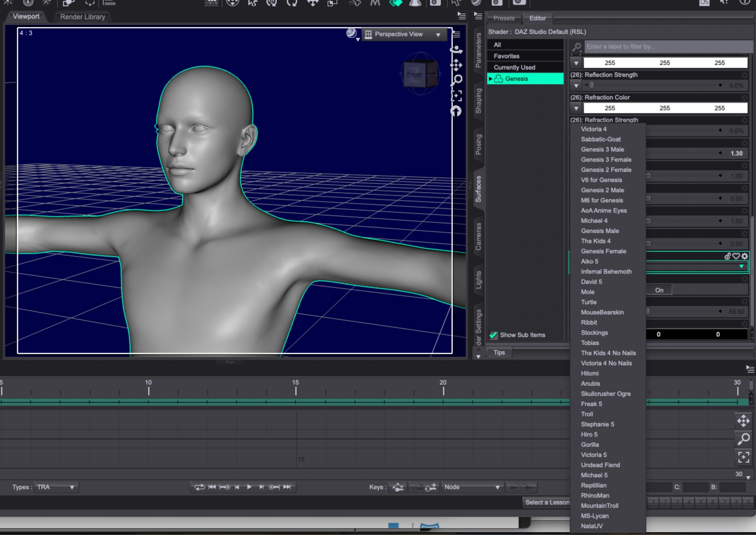Select Genesis 3 Female from list
Viewport: 756px width, 535px height.
click(606, 159)
